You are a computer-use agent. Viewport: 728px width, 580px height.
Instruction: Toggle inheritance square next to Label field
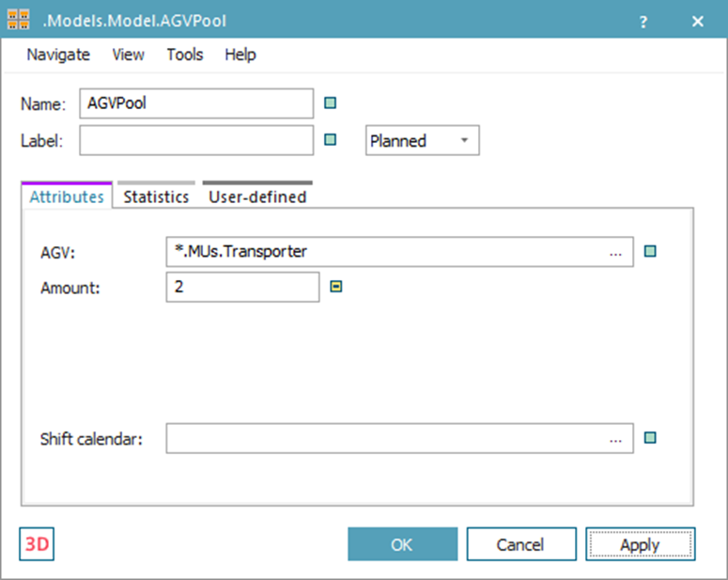[330, 140]
